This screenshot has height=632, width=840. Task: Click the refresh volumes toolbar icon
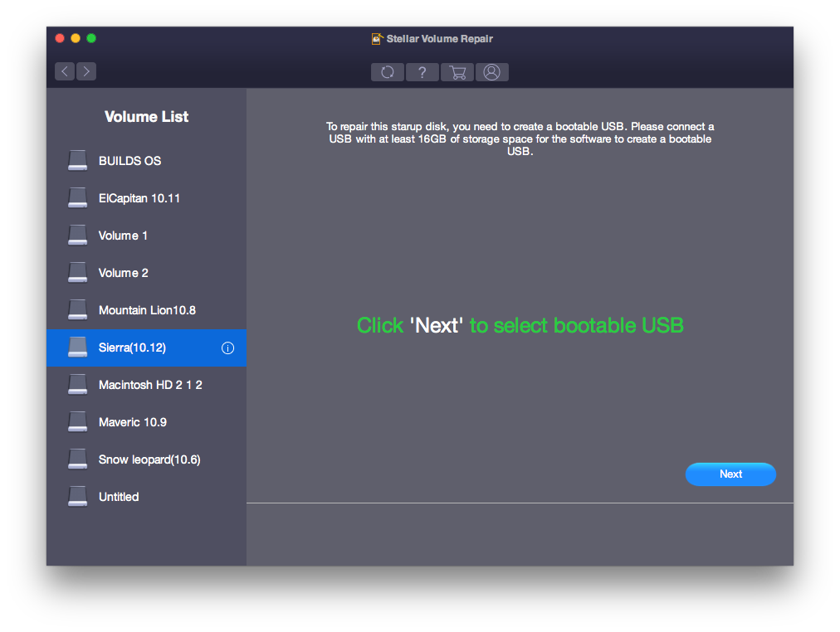click(388, 72)
